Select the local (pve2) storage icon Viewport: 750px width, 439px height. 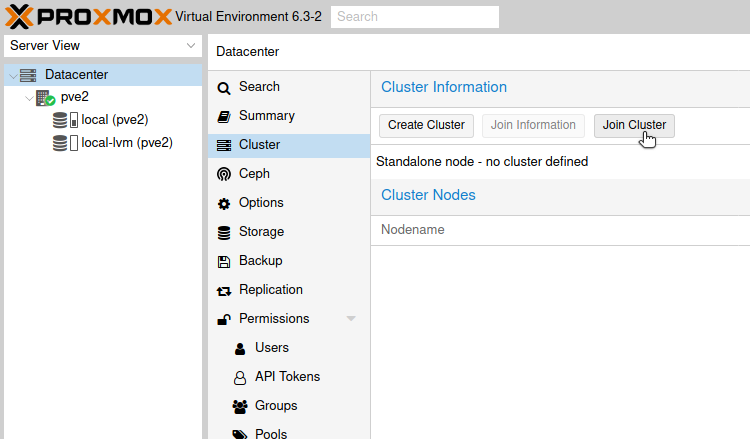tap(66, 120)
